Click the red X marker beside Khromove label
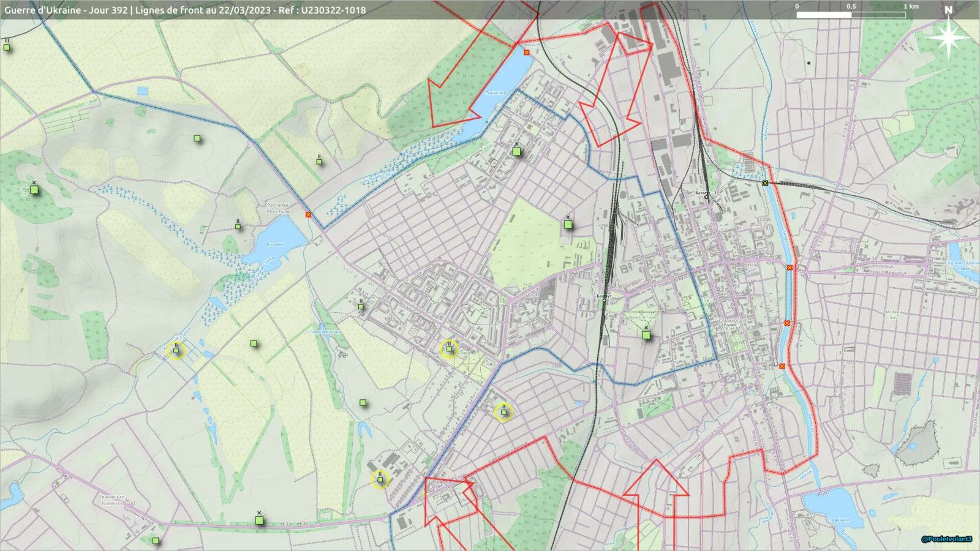 (x=309, y=215)
